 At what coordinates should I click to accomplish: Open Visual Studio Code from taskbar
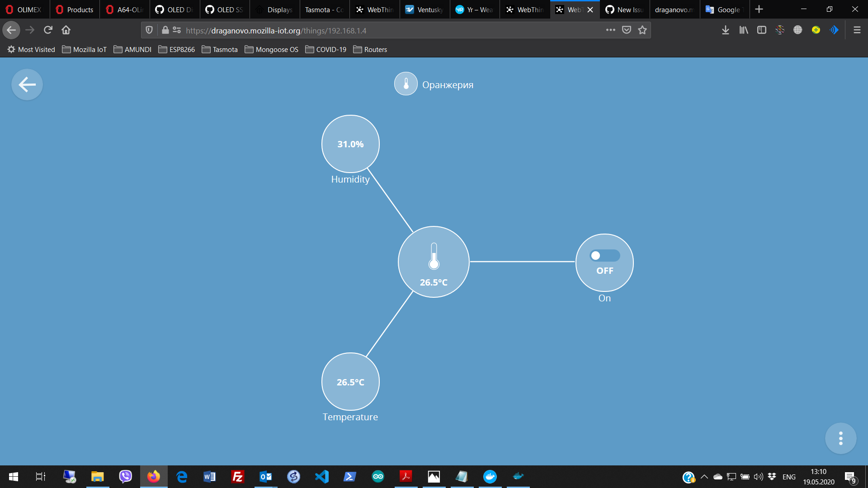tap(322, 476)
